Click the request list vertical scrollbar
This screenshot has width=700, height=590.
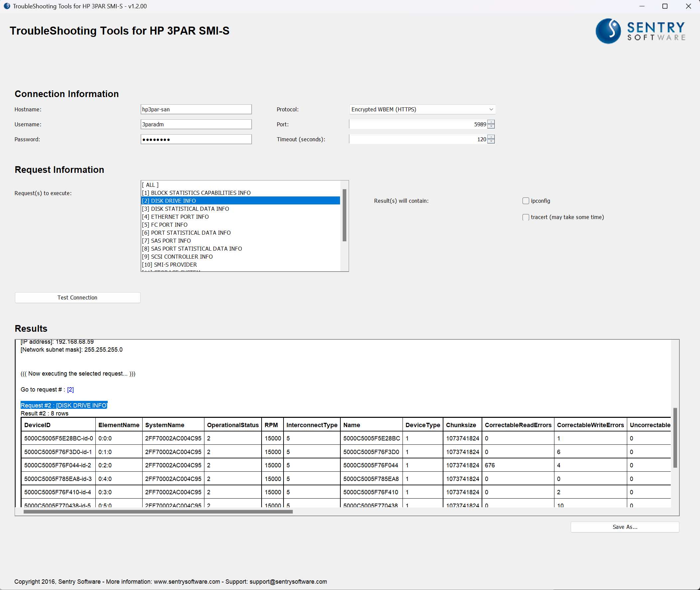pos(344,214)
